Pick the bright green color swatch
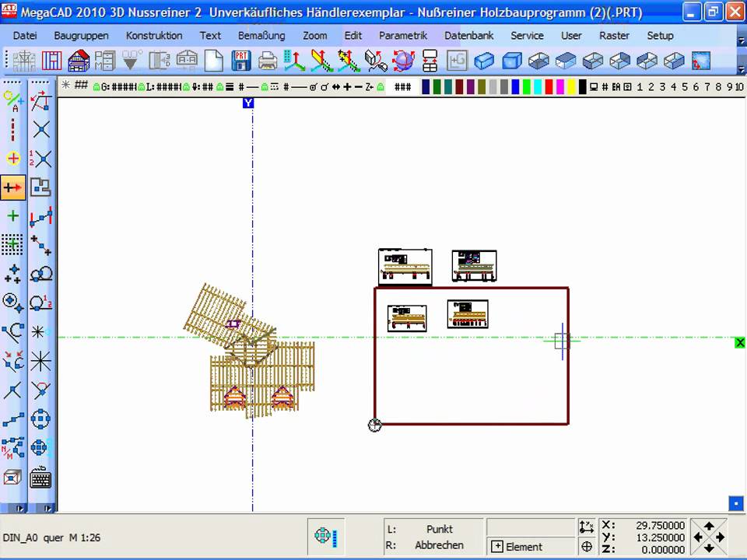 [x=526, y=86]
